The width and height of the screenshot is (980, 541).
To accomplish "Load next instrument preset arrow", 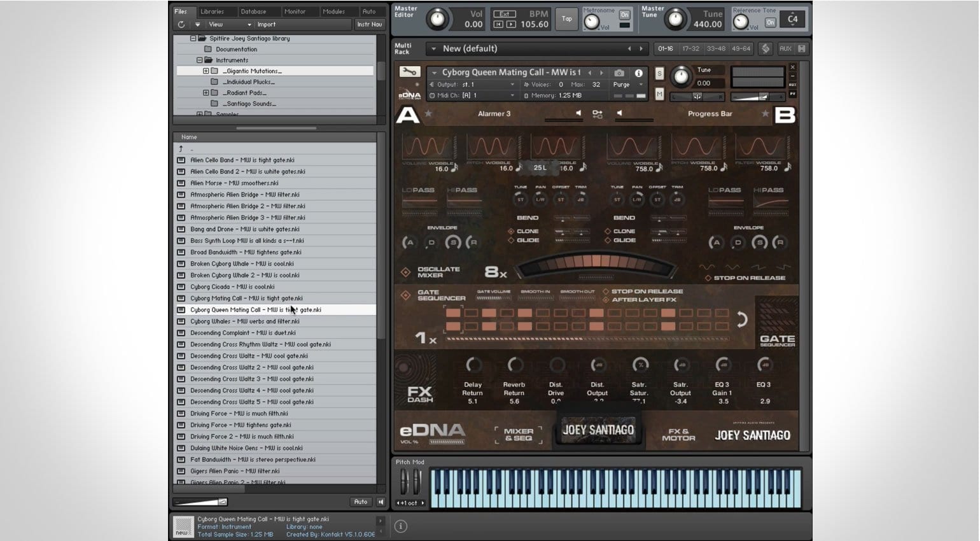I will pos(601,73).
